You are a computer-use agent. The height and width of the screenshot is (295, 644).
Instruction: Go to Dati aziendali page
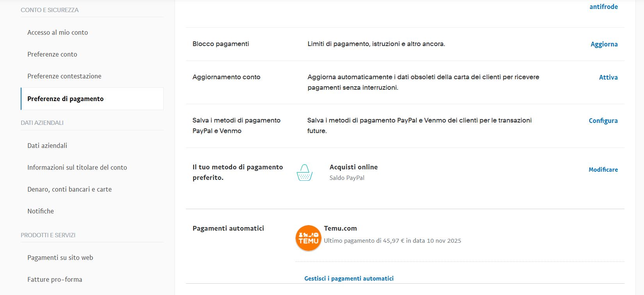[47, 146]
